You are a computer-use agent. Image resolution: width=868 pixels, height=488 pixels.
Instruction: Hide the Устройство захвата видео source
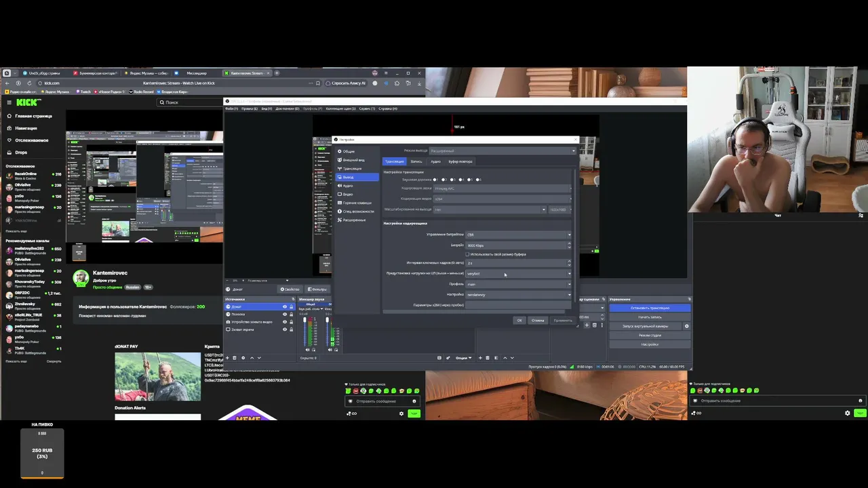[285, 322]
